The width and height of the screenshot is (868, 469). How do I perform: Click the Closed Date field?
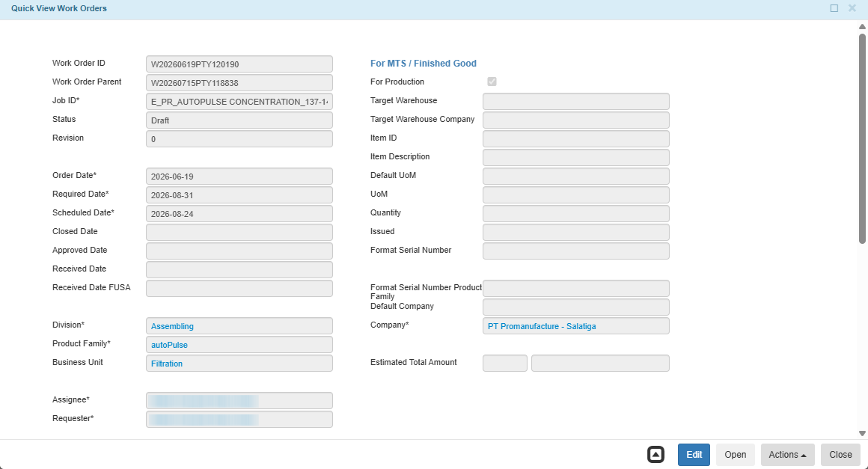coord(239,233)
